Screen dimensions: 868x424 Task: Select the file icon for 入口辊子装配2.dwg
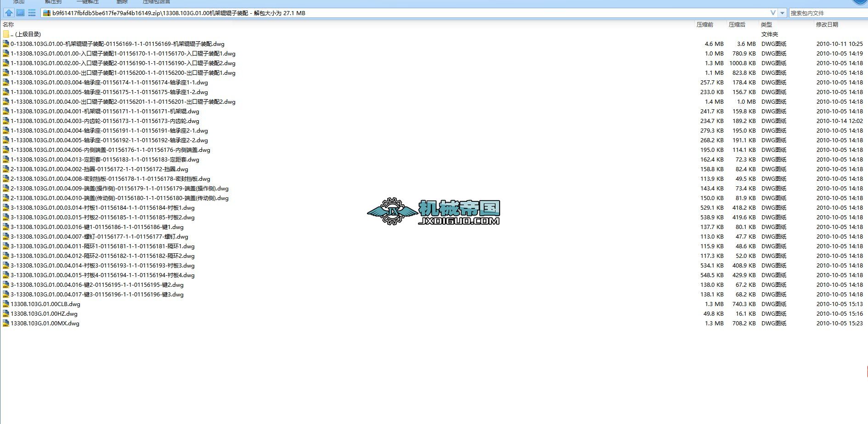pyautogui.click(x=6, y=63)
